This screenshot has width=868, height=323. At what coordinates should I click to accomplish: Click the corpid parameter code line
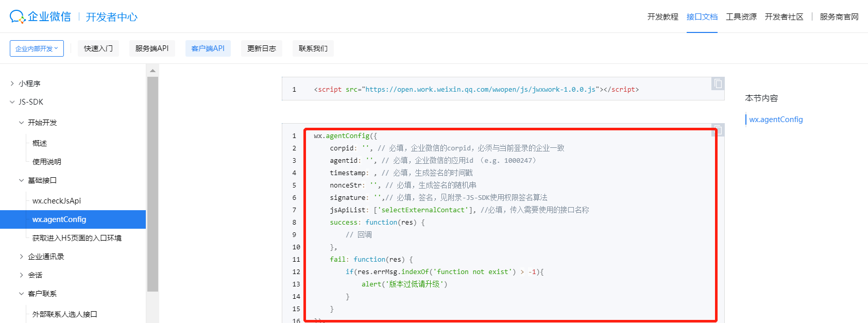[447, 148]
